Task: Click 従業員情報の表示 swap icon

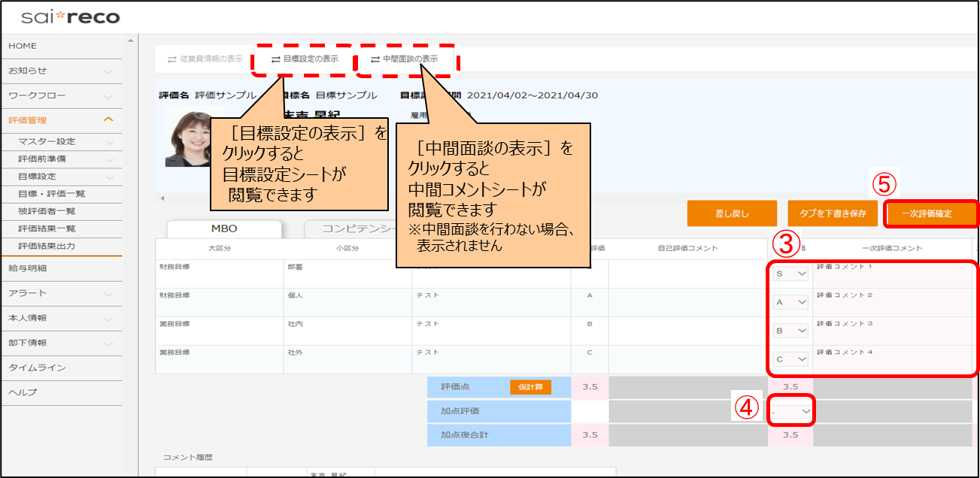Action: pyautogui.click(x=172, y=59)
